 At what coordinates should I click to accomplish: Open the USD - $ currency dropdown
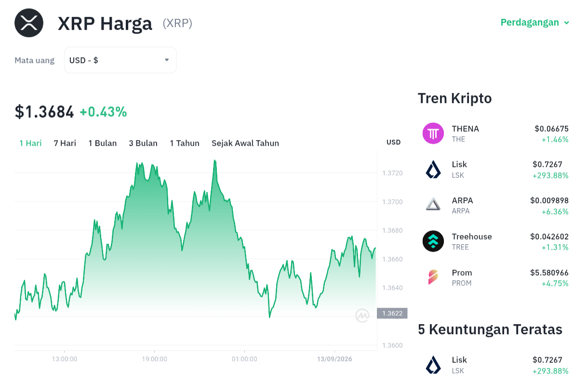pos(120,60)
